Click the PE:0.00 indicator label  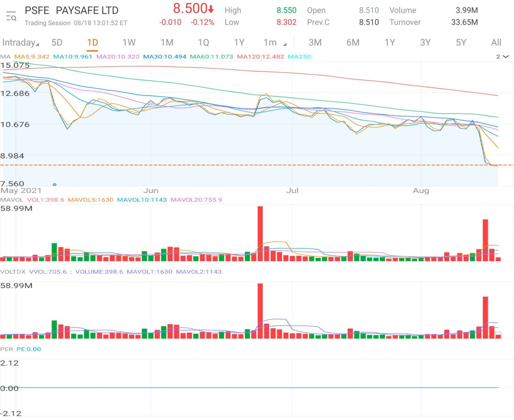[x=29, y=349]
